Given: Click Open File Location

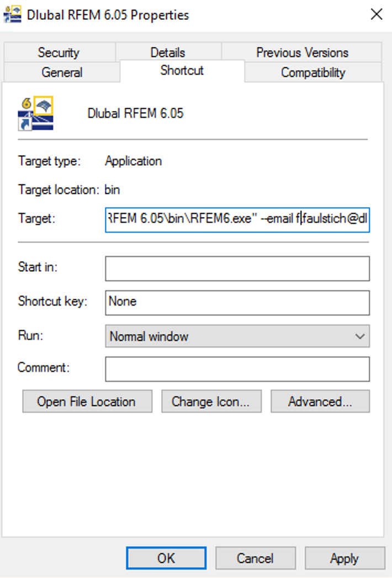Looking at the screenshot, I should [x=87, y=401].
